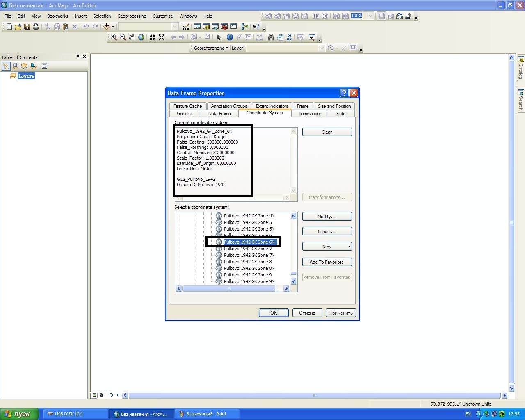Select the Zoom In tool

click(114, 37)
